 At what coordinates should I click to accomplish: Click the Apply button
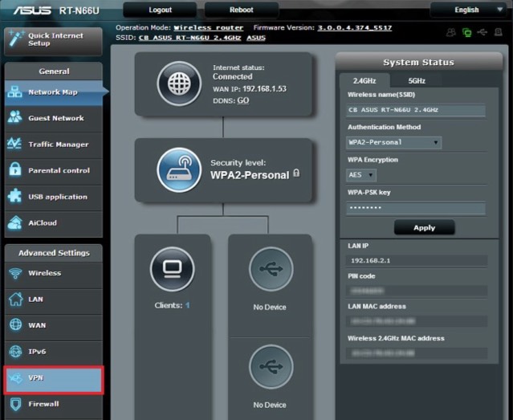coord(425,228)
